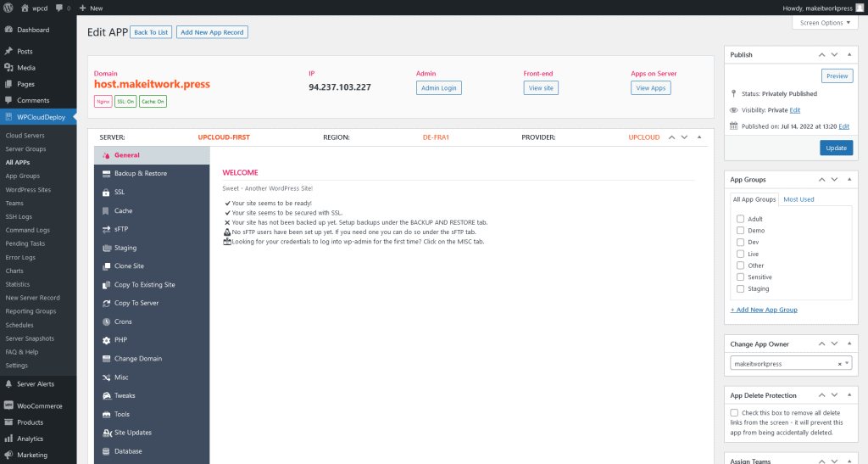
Task: Click the Tweaks car icon
Action: pyautogui.click(x=107, y=395)
